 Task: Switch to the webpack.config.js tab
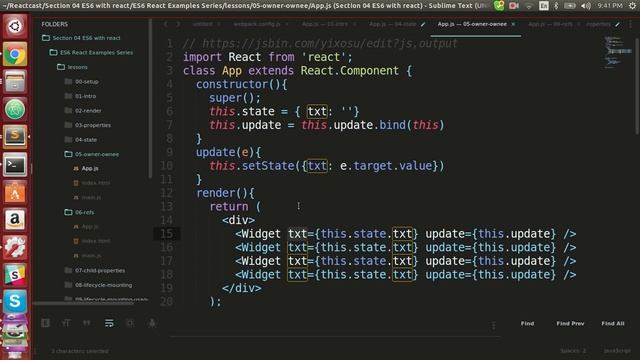pyautogui.click(x=257, y=24)
